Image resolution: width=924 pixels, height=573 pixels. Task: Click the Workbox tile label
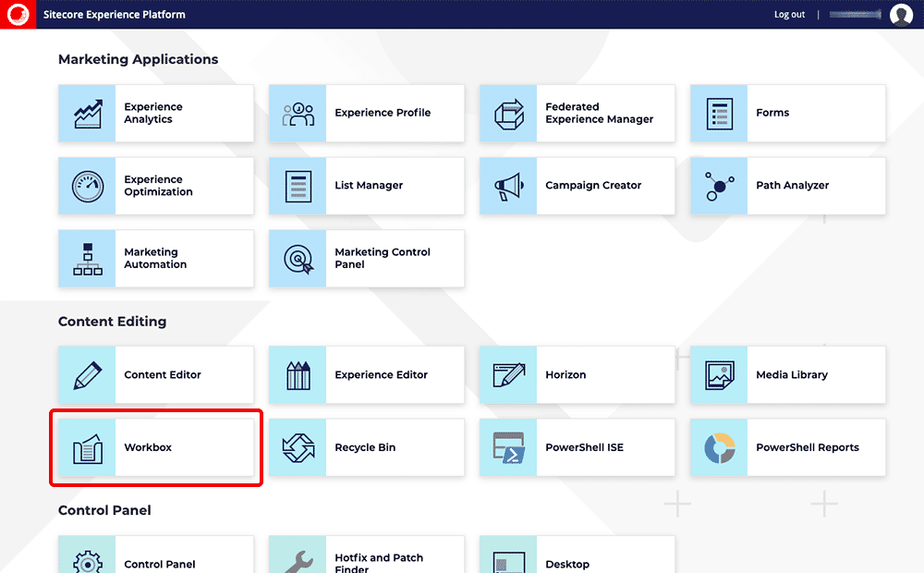coord(148,447)
